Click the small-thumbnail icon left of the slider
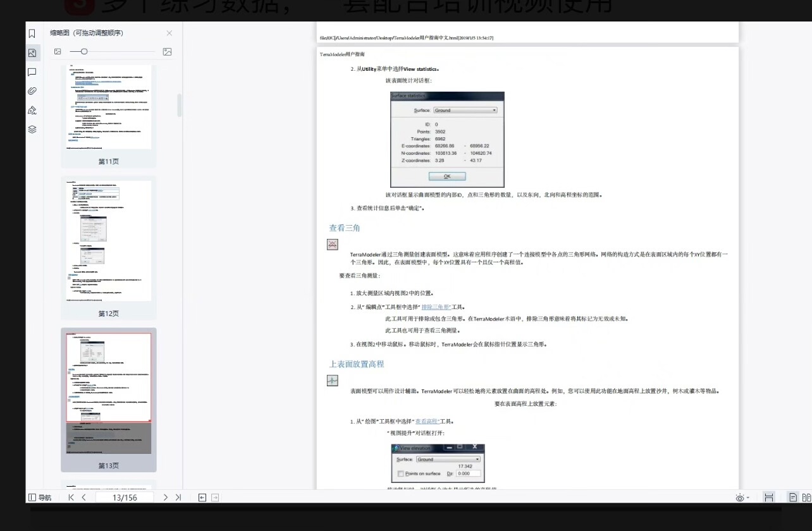The image size is (812, 531). [x=58, y=51]
